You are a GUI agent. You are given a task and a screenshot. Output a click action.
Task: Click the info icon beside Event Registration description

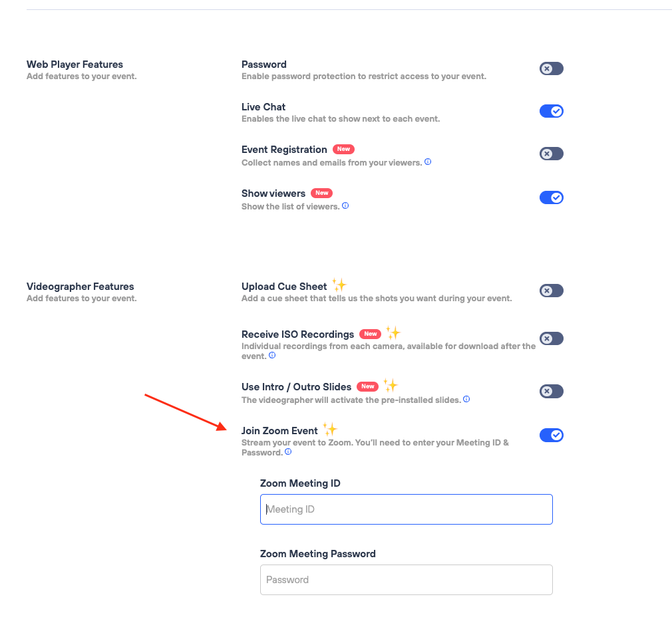[428, 162]
